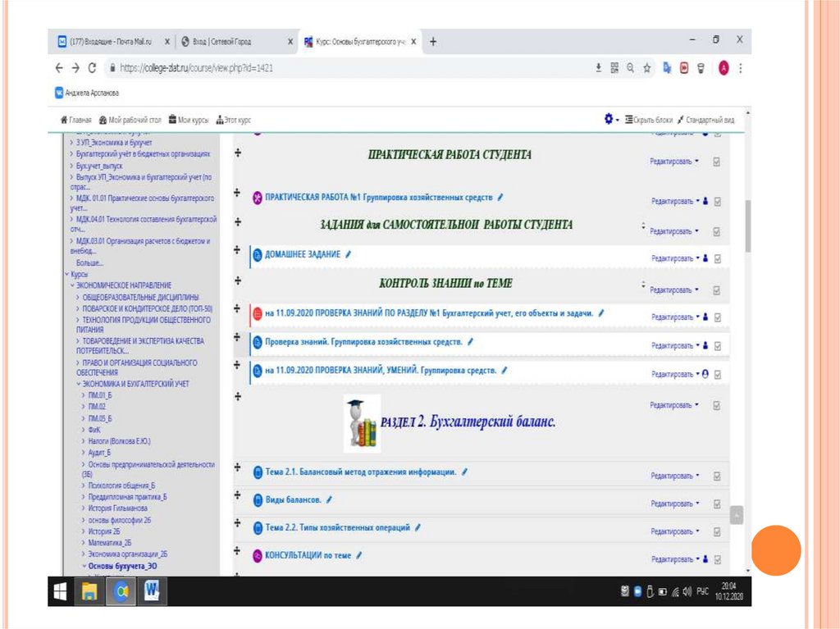Viewport: 840px width, 629px height.
Task: Tick checkbox in Проверка знаний. Группировка row
Action: [718, 346]
